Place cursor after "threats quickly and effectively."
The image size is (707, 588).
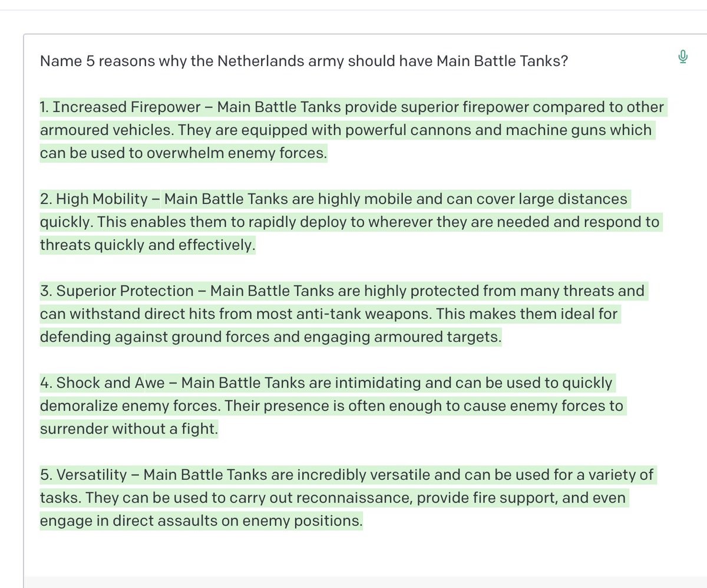click(x=257, y=245)
